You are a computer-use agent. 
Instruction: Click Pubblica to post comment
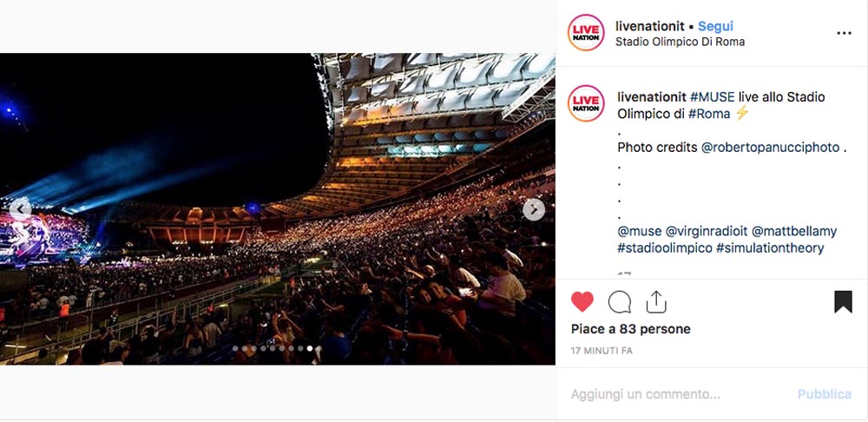(825, 394)
